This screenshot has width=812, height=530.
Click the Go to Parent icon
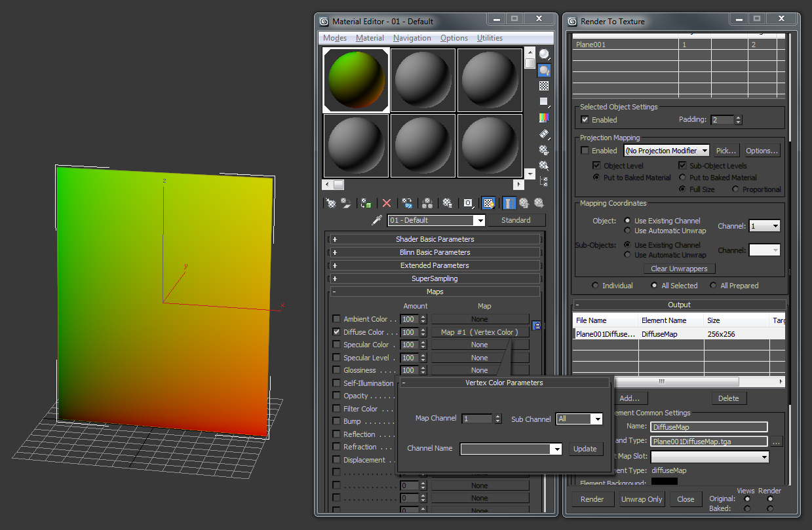pos(525,203)
